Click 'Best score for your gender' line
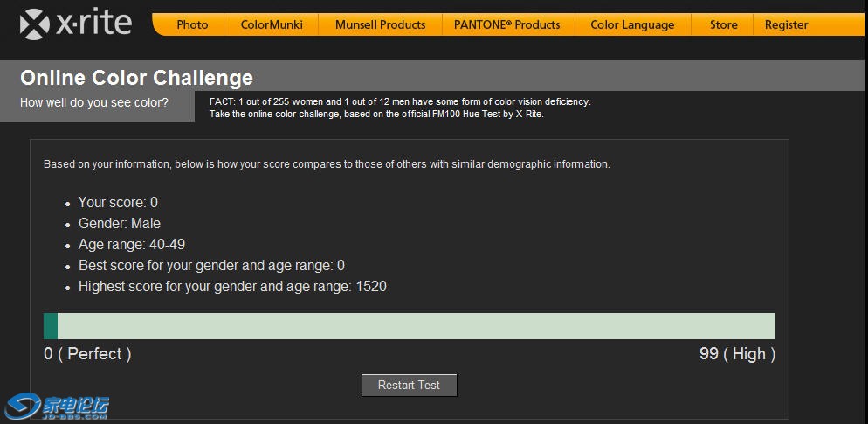 click(211, 266)
